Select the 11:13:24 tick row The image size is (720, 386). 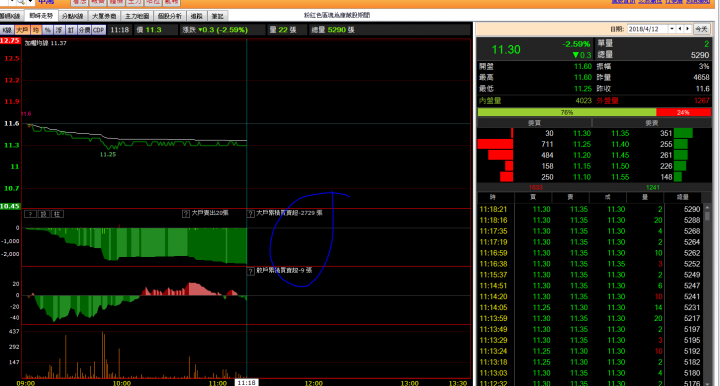[x=590, y=351]
